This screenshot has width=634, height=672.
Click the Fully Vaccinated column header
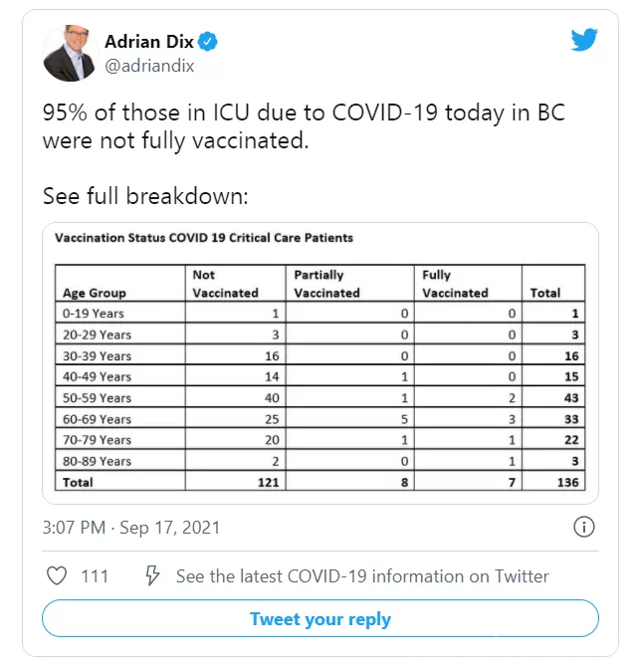[455, 284]
